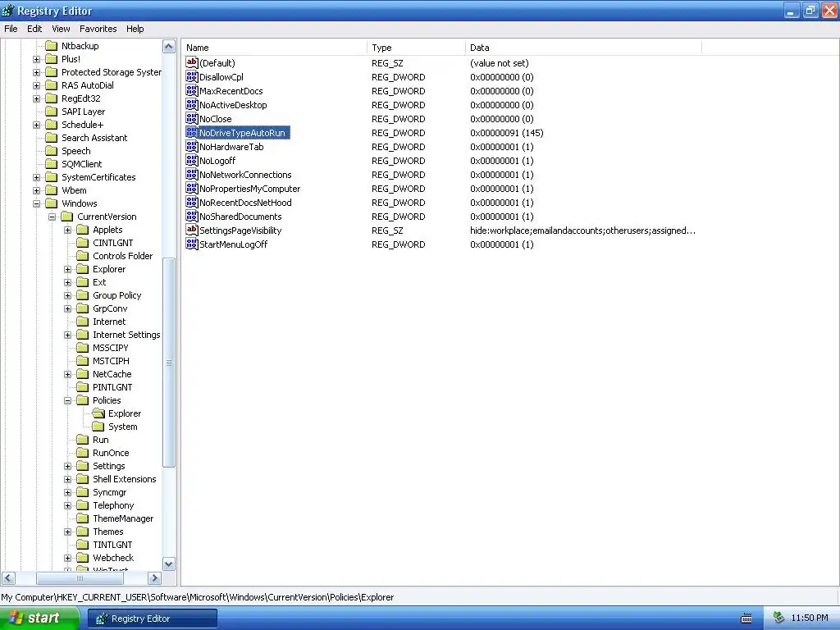840x630 pixels.
Task: Open the Help menu
Action: [x=135, y=29]
